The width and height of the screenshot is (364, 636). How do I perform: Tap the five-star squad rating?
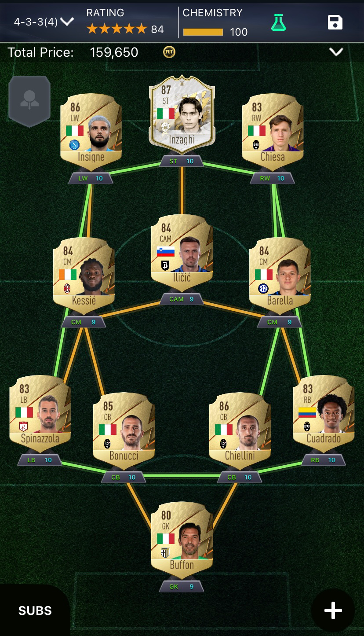[x=116, y=29]
